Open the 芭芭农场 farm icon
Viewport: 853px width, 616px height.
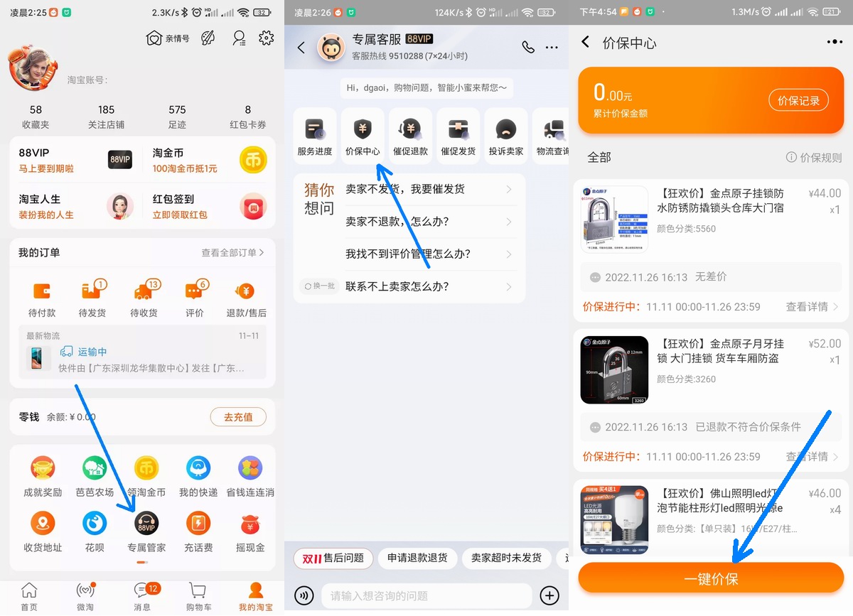point(94,469)
